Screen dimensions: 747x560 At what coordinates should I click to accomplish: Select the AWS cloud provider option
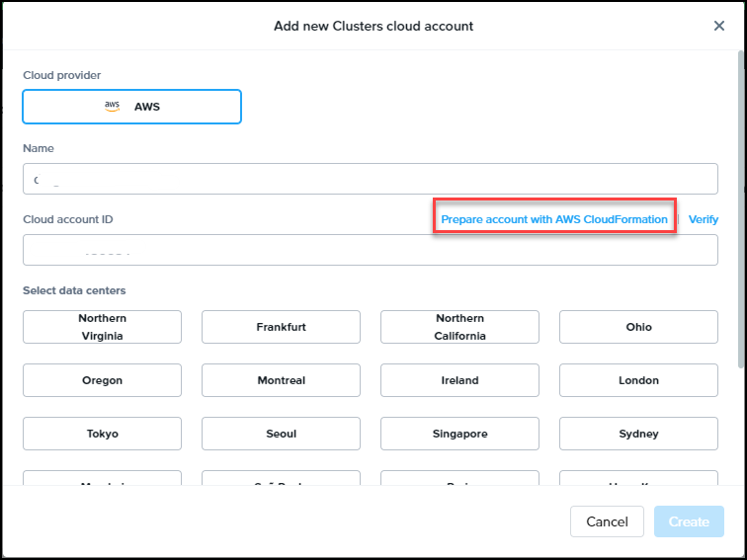(131, 107)
